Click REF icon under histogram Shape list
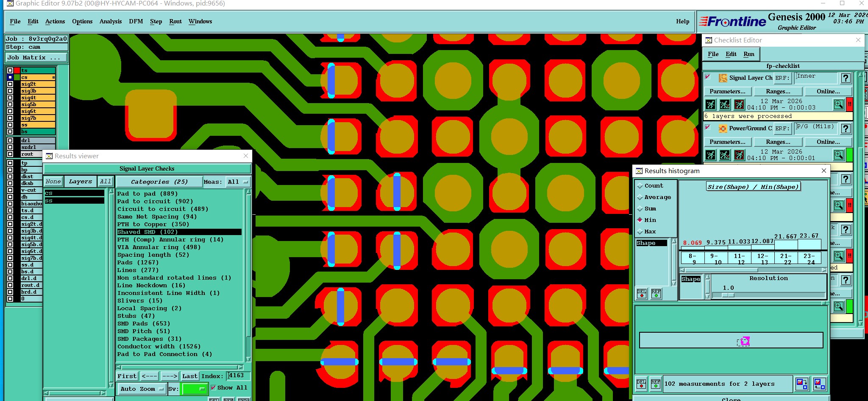Viewport: 868px width, 401px height. coord(656,294)
